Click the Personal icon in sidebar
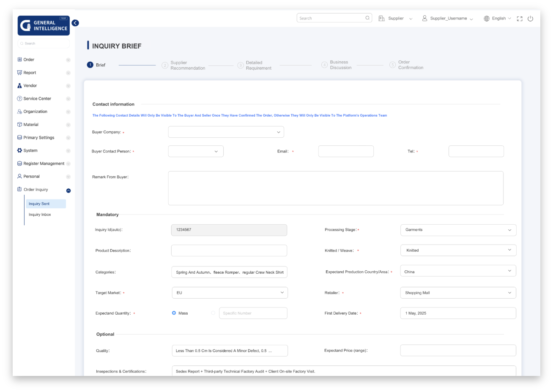Image resolution: width=553 pixels, height=392 pixels. coord(19,176)
